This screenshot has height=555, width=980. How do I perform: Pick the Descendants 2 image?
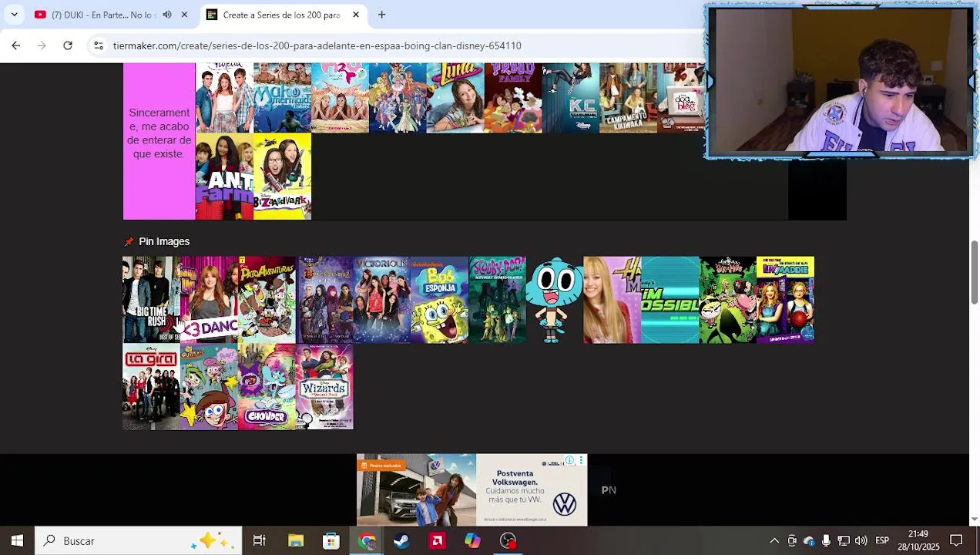pyautogui.click(x=324, y=300)
